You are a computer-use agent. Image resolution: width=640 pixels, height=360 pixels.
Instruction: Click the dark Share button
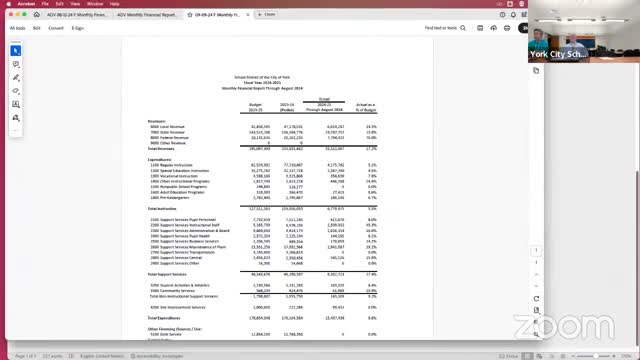coord(523,28)
